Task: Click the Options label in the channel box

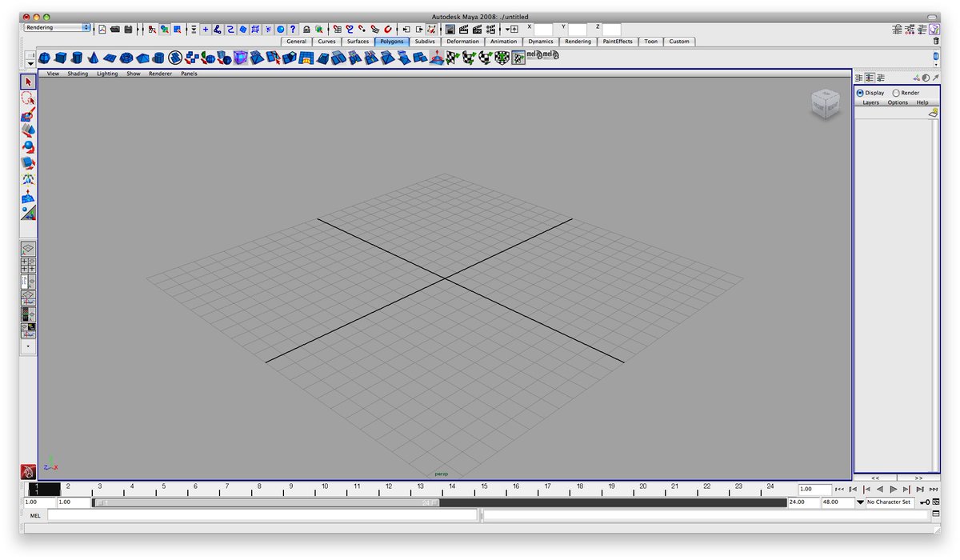Action: coord(897,102)
